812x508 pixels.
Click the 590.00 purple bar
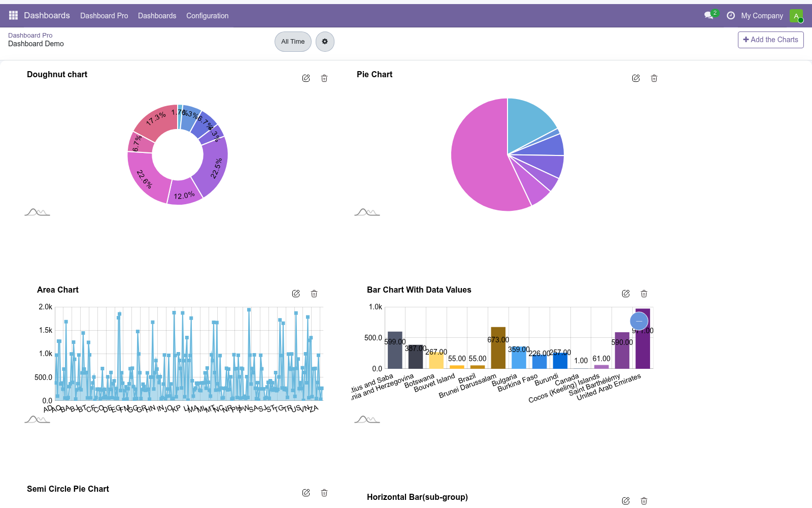point(622,351)
